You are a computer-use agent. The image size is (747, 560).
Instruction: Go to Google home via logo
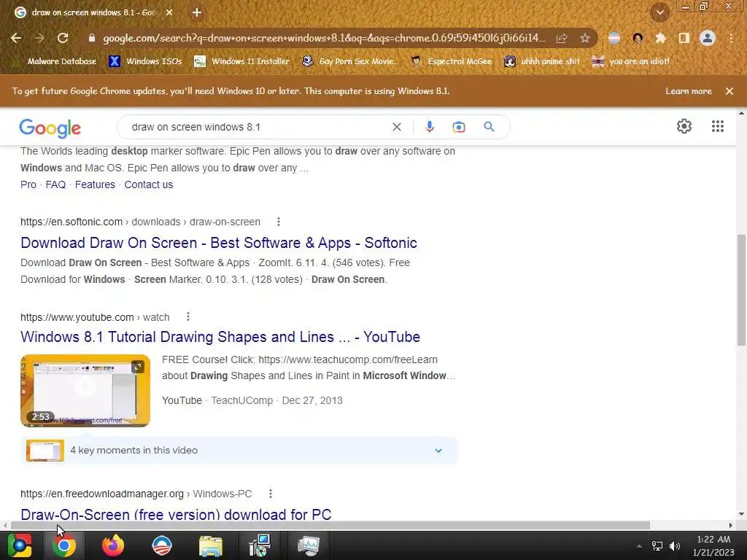click(50, 128)
